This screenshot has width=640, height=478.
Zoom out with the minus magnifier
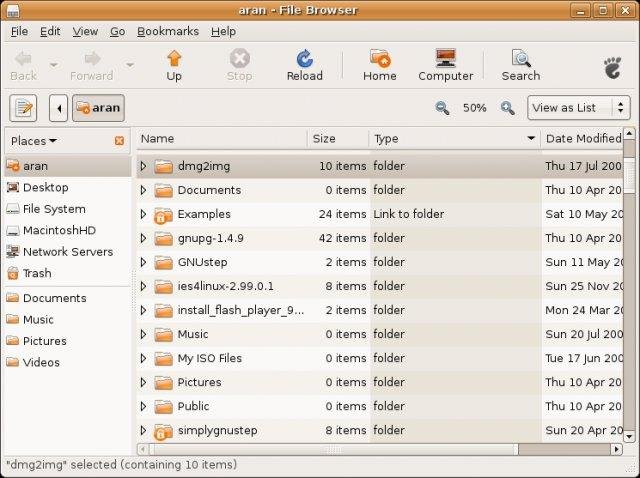(442, 108)
